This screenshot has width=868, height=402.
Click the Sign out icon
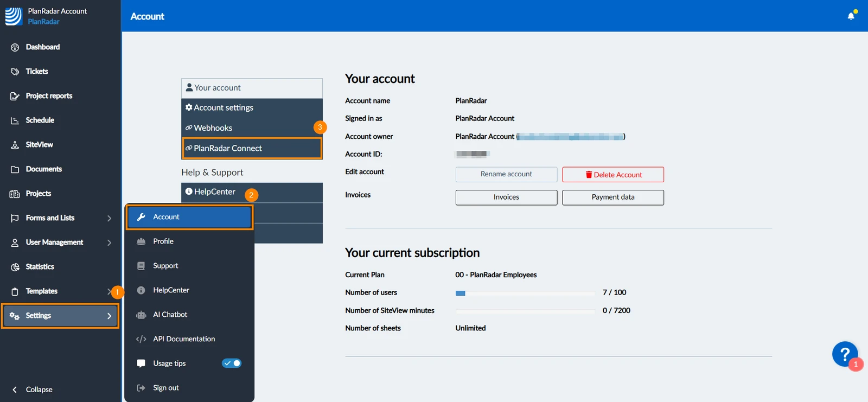click(x=141, y=388)
